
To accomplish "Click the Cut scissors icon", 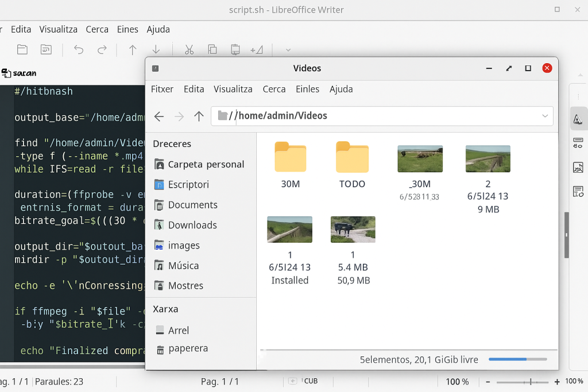I will 189,50.
